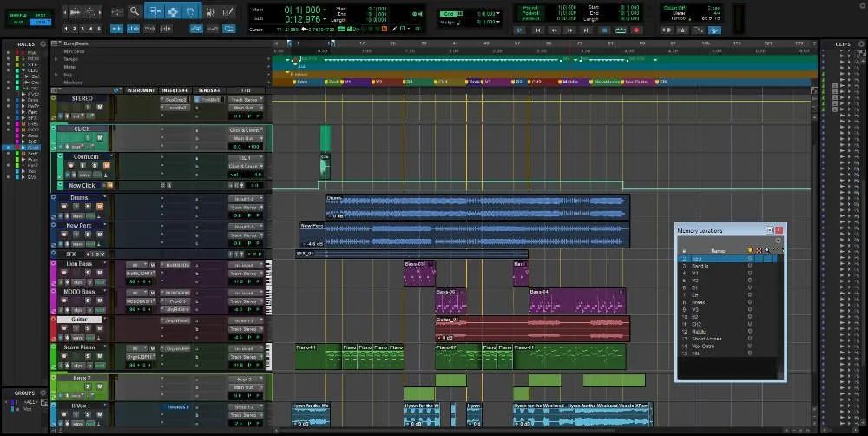Click the fast forward button in transport
Image resolution: width=868 pixels, height=436 pixels.
pos(569,30)
